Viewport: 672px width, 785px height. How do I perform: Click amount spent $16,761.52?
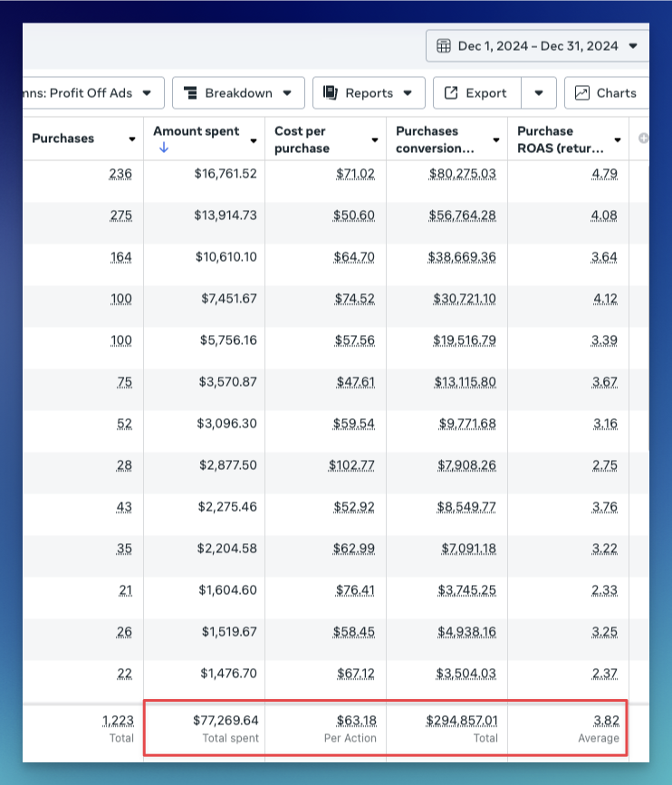tap(226, 174)
